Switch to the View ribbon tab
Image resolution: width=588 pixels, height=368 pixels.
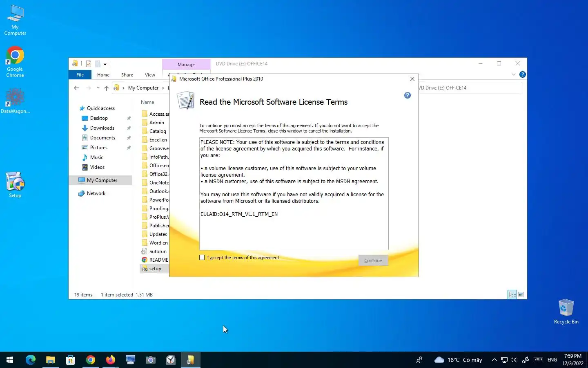click(x=150, y=75)
